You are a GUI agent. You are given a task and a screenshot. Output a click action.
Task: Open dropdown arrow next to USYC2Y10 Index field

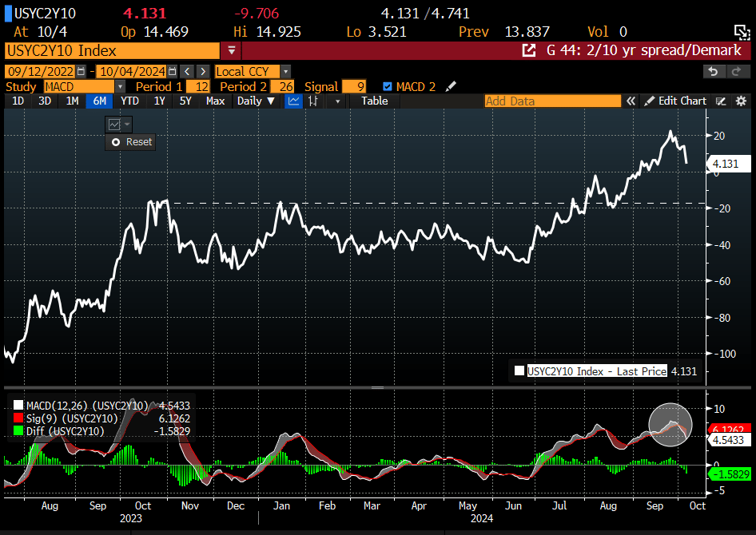pyautogui.click(x=232, y=50)
